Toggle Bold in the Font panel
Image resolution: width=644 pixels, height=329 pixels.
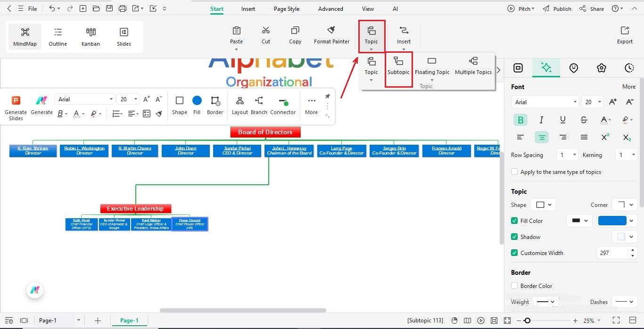pyautogui.click(x=520, y=120)
